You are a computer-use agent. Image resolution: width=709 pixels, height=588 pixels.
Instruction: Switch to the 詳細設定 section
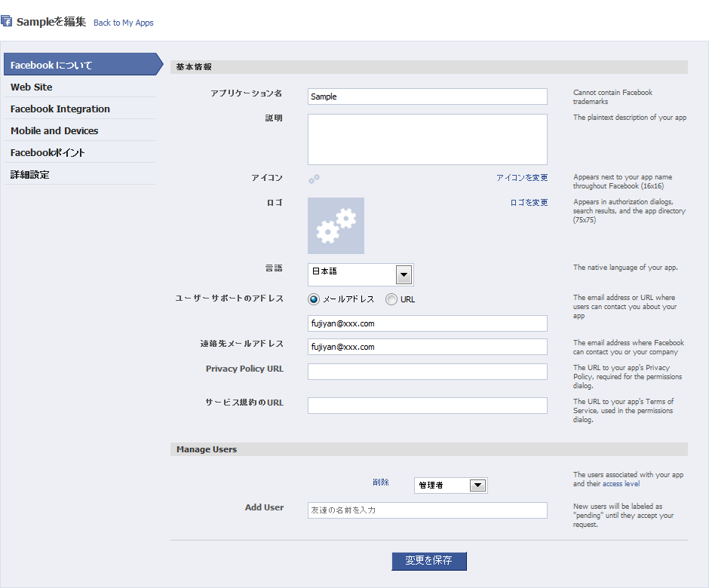click(x=80, y=174)
